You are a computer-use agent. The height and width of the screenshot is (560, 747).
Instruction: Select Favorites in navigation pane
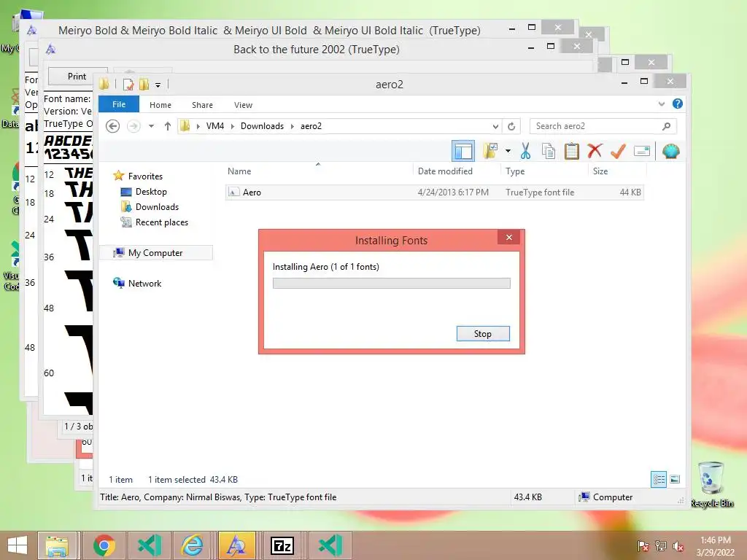point(145,176)
